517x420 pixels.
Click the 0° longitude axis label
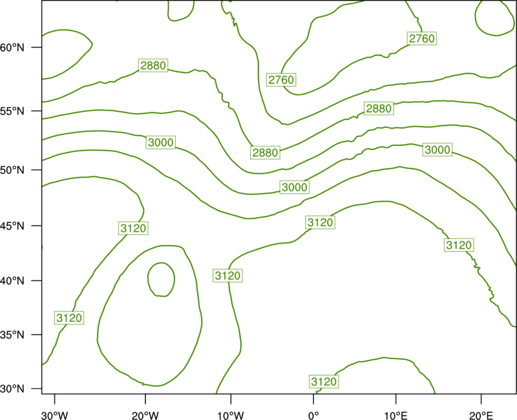tap(313, 415)
